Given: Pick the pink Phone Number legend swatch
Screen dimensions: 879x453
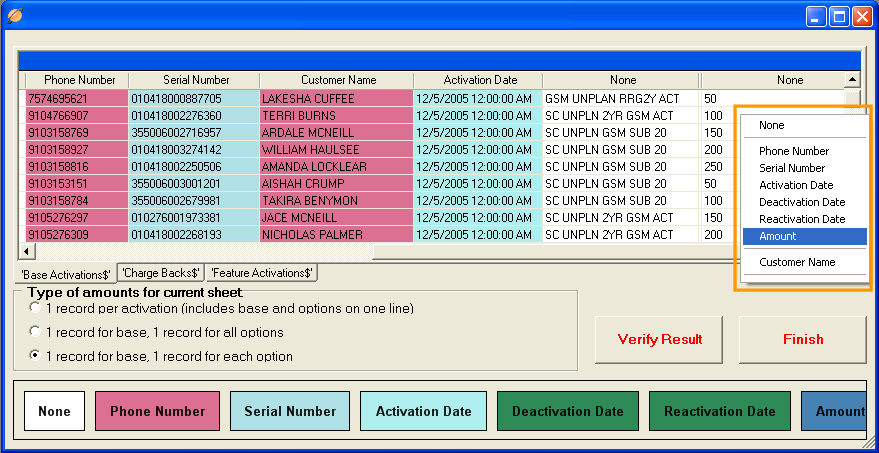Looking at the screenshot, I should [x=158, y=411].
